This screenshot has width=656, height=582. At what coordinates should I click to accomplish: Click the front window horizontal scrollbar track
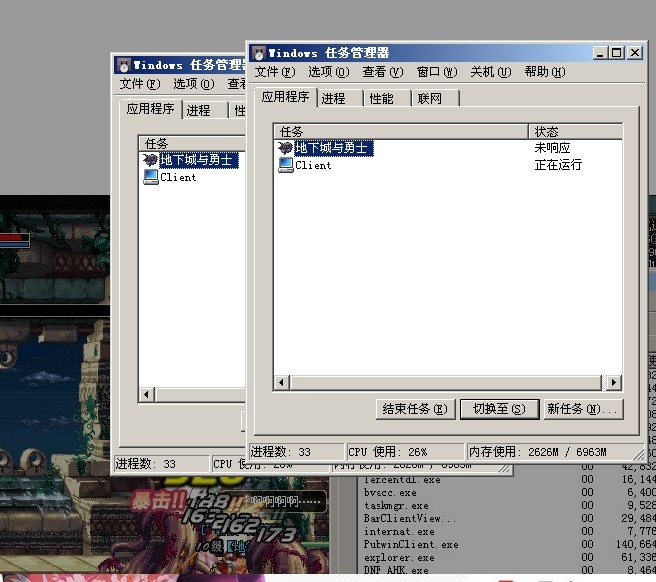[447, 382]
